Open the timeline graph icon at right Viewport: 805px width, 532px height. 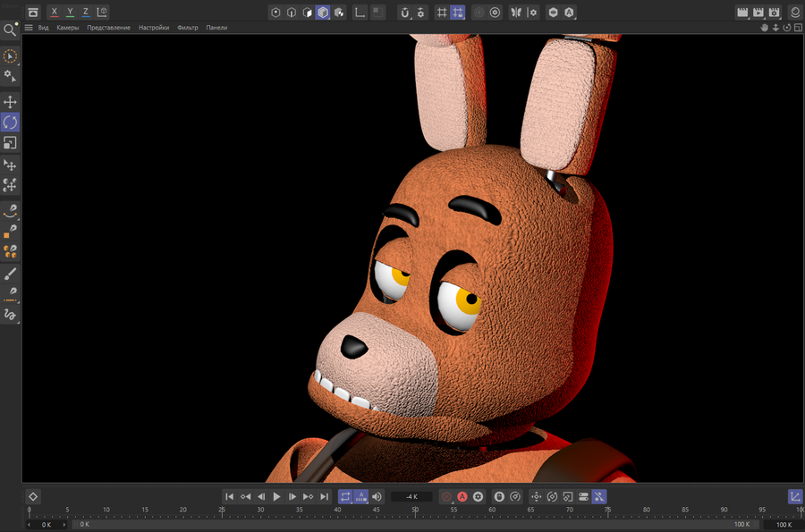click(x=795, y=496)
